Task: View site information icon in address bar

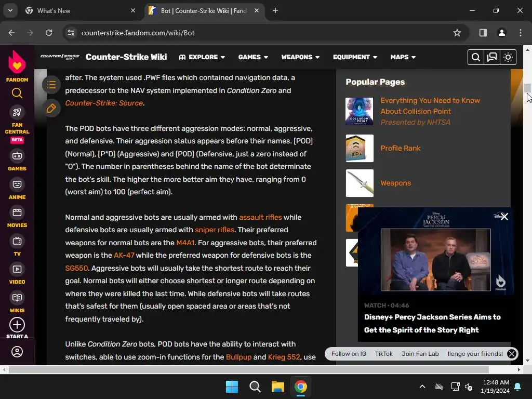Action: (x=71, y=33)
